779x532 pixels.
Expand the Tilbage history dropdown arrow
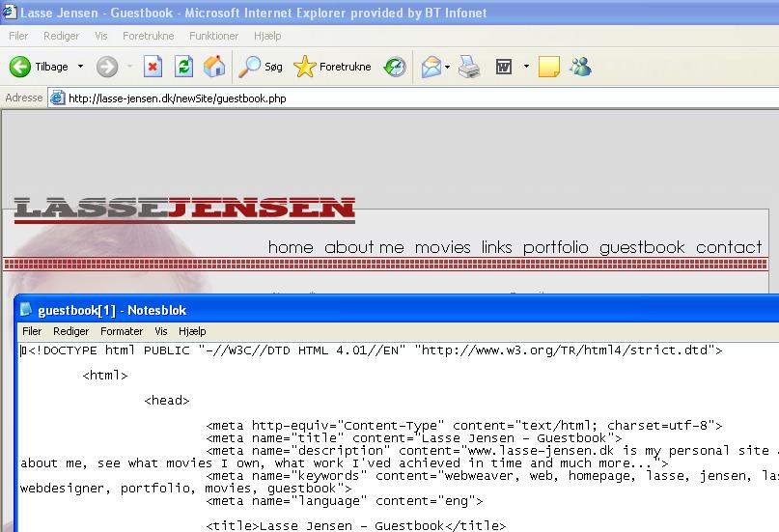[x=80, y=67]
